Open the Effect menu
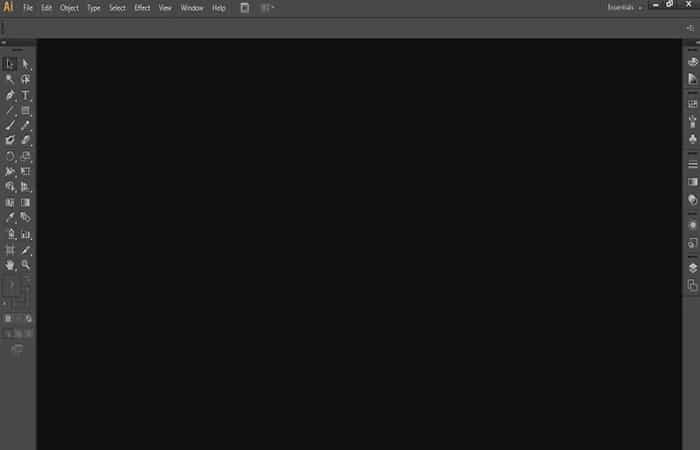 [x=142, y=8]
